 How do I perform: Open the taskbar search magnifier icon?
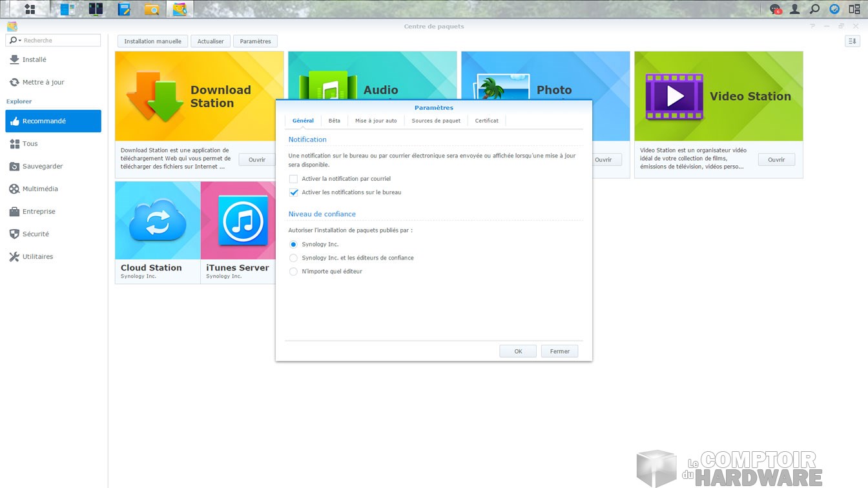click(x=815, y=9)
